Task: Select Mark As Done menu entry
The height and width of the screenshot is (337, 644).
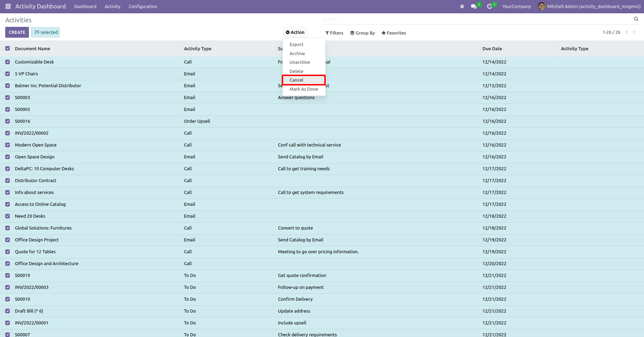Action: [x=304, y=89]
